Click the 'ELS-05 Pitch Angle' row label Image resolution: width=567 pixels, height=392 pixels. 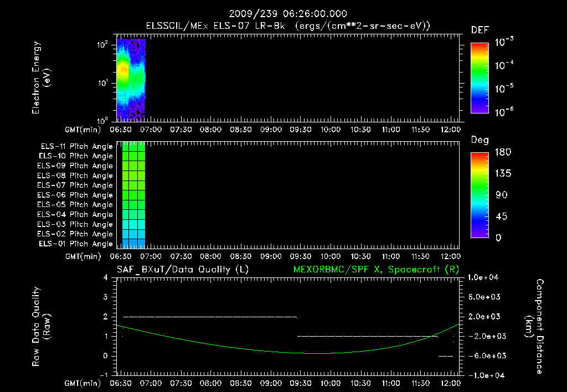(75, 205)
